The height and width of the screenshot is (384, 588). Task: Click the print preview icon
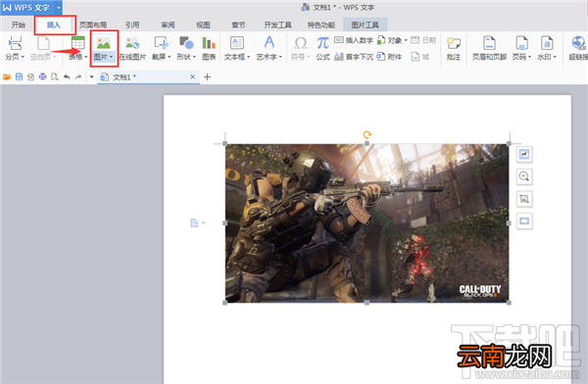point(55,76)
